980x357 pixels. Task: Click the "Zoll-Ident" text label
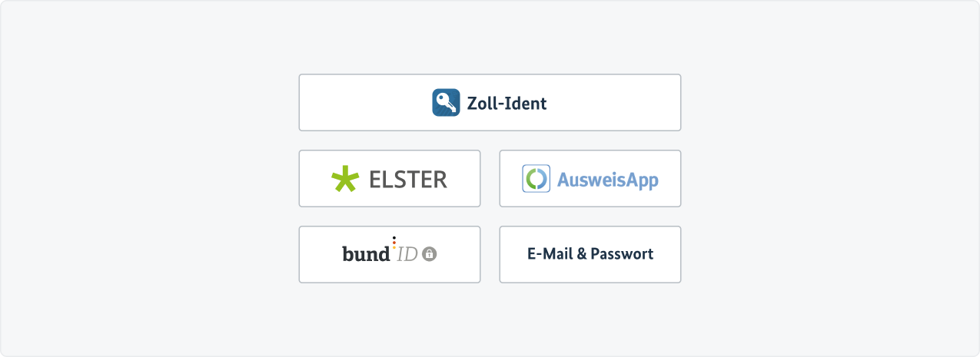point(507,103)
